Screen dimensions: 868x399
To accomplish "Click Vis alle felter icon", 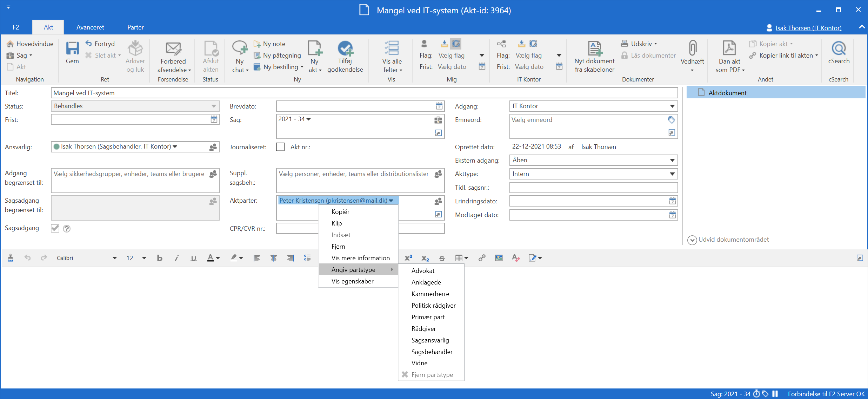I will click(x=392, y=48).
